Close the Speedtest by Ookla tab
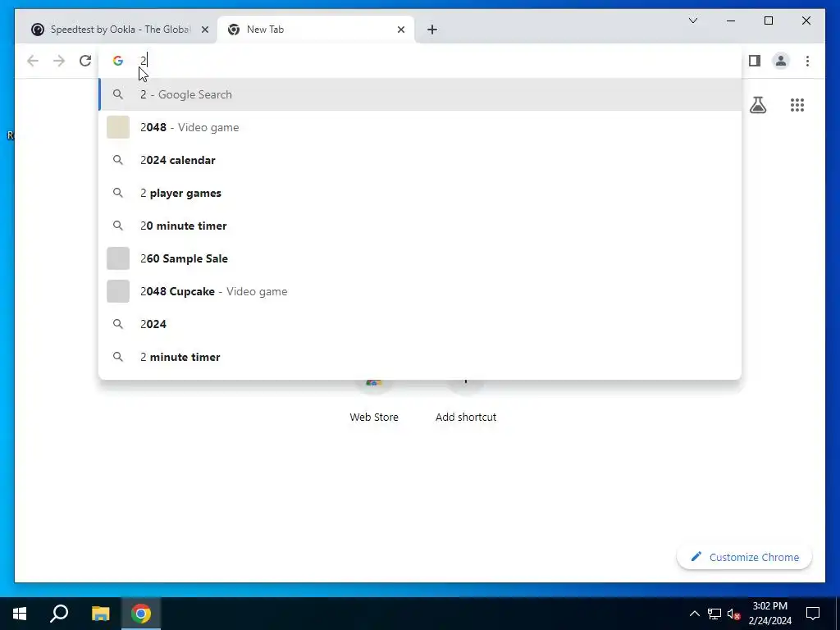The image size is (840, 630). click(x=204, y=30)
